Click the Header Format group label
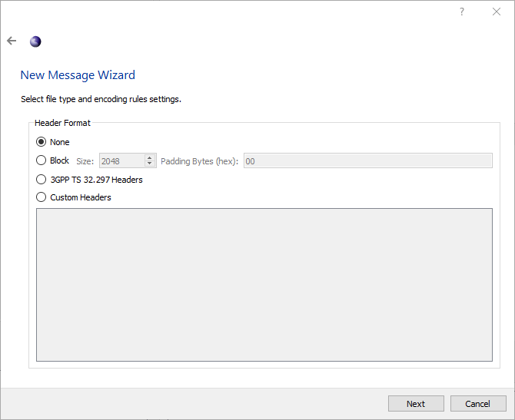Screen dimensions: 515x420 [62, 123]
